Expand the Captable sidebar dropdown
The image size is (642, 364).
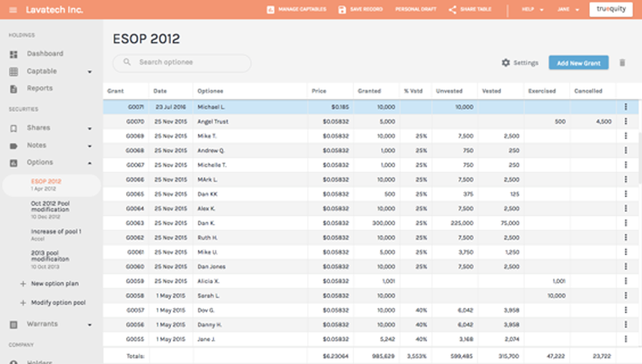pyautogui.click(x=89, y=72)
